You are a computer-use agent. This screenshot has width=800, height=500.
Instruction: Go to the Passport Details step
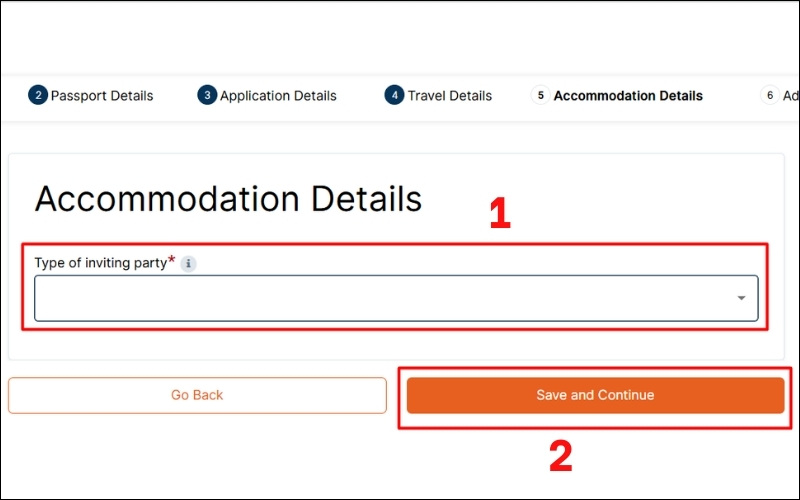click(x=102, y=96)
